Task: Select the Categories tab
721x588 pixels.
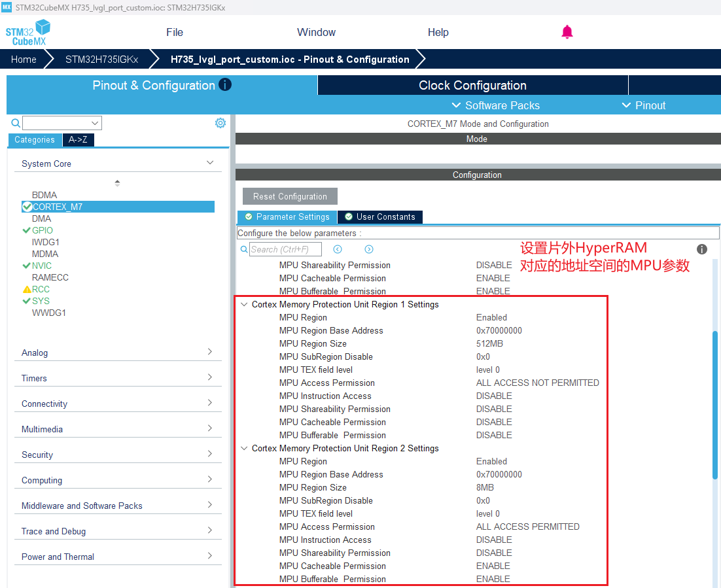Action: point(35,140)
